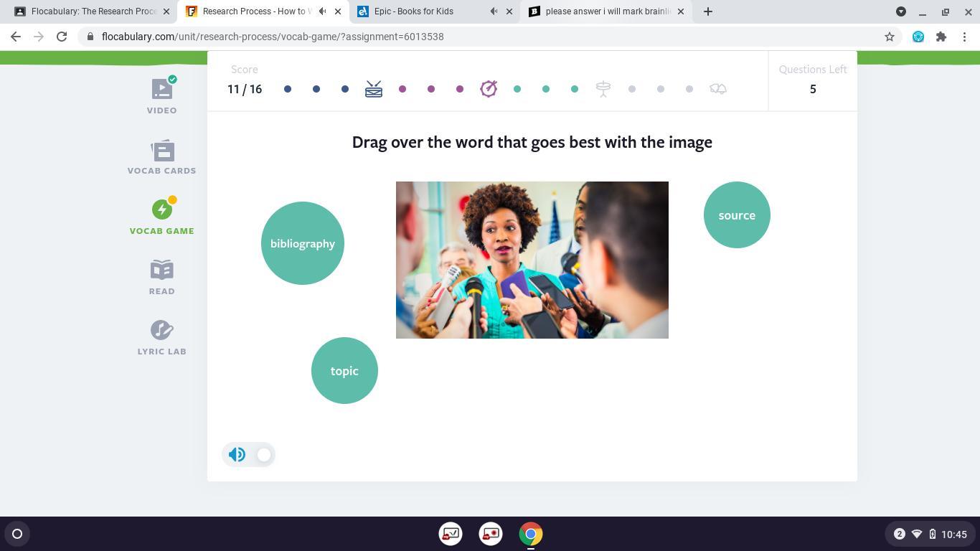Toggle the sound switch in the game
The image size is (980, 551).
click(x=264, y=455)
